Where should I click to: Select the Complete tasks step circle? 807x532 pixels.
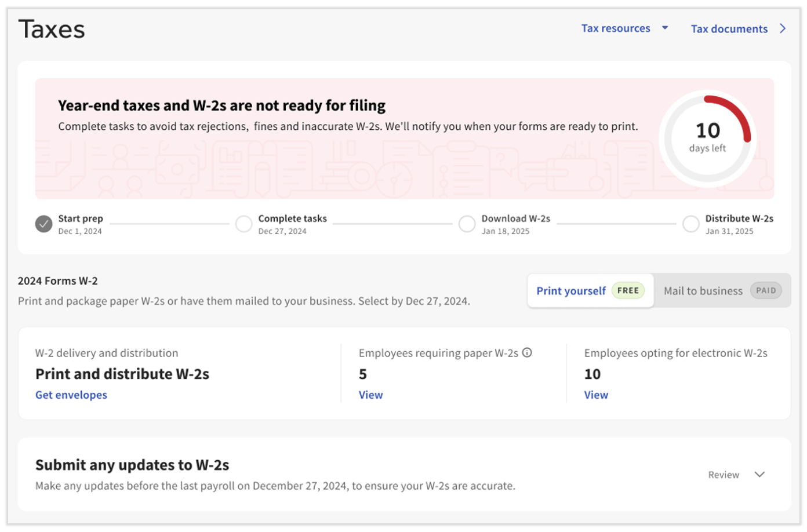click(244, 224)
